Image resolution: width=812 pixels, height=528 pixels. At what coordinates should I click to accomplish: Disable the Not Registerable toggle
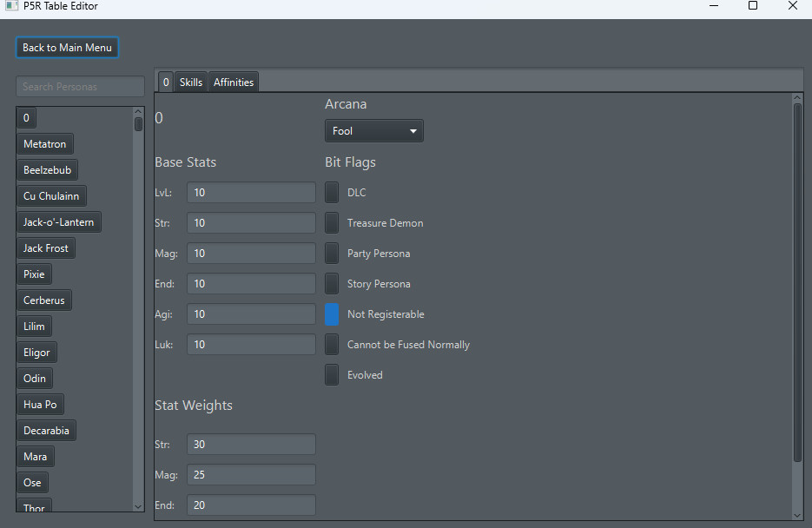(331, 313)
